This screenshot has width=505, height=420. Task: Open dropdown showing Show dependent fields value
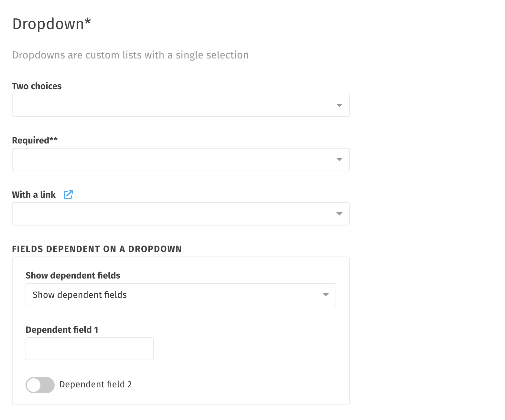pyautogui.click(x=181, y=295)
